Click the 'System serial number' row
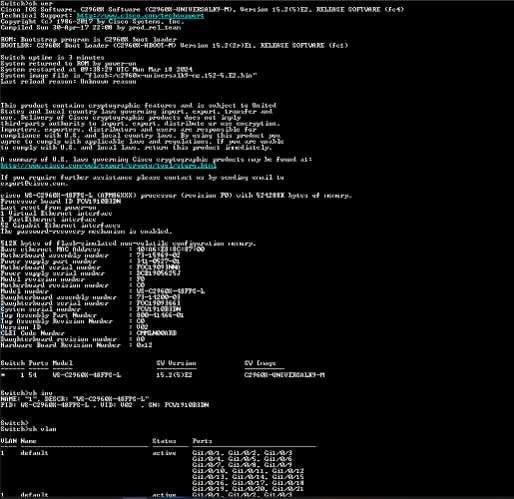 coord(91,309)
